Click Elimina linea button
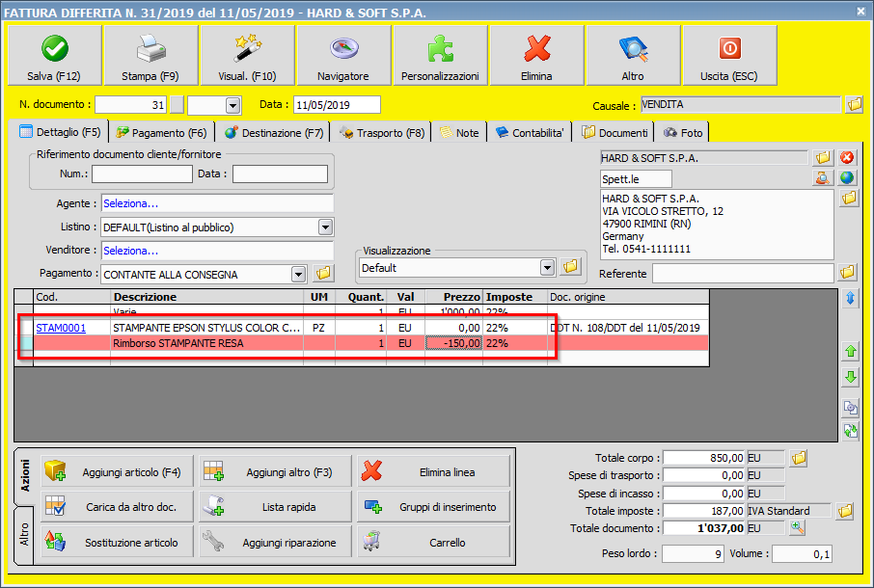874x588 pixels. 434,471
